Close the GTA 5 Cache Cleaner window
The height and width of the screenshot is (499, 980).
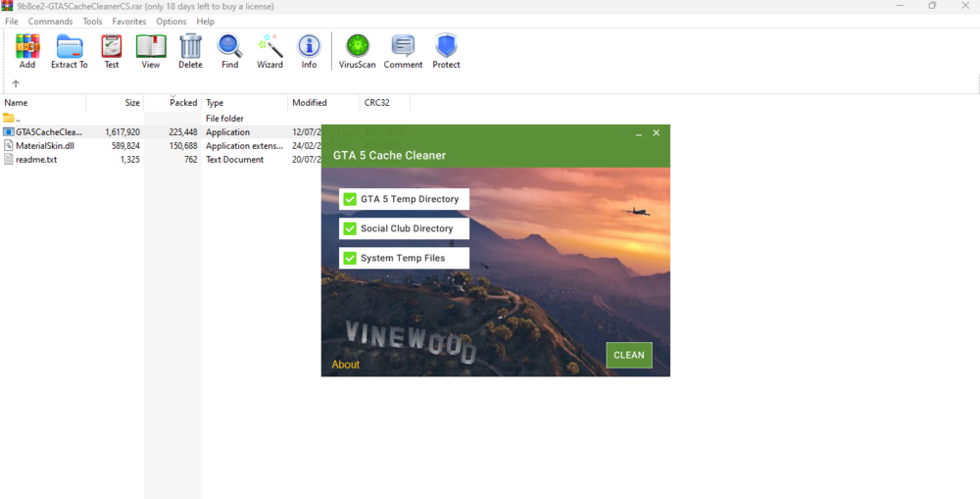pos(657,133)
